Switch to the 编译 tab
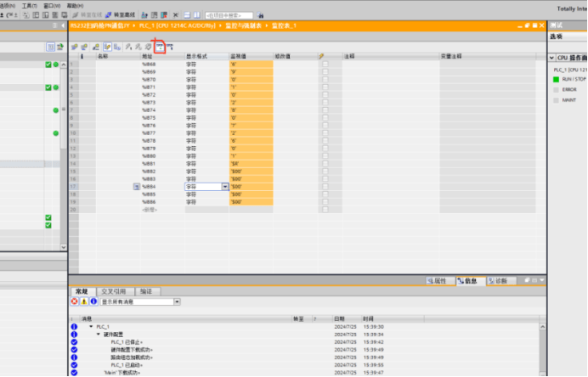The height and width of the screenshot is (377, 588). pyautogui.click(x=147, y=291)
